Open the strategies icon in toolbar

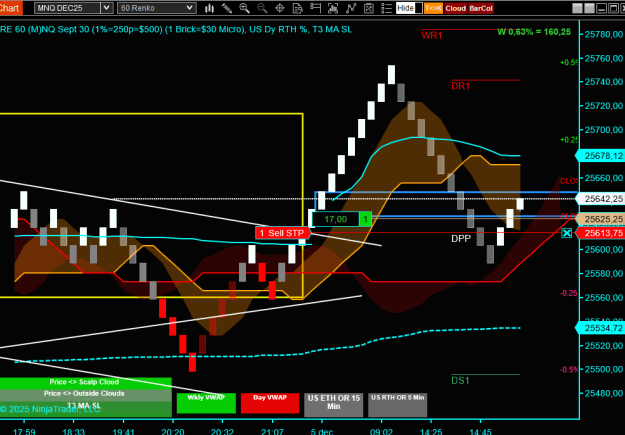click(369, 8)
